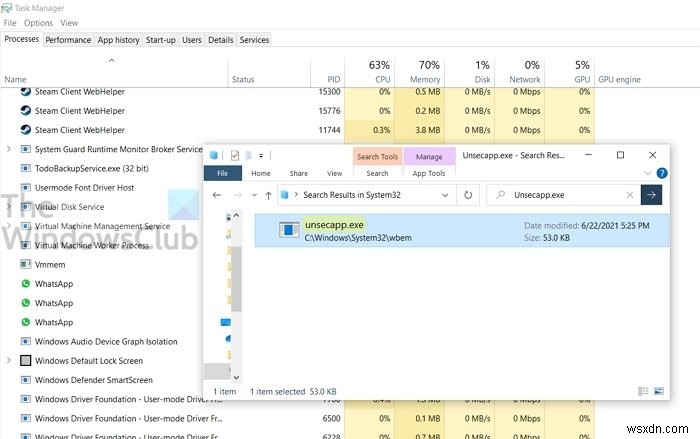700x439 pixels.
Task: Open the Manage App Tools tab
Action: pos(429,173)
